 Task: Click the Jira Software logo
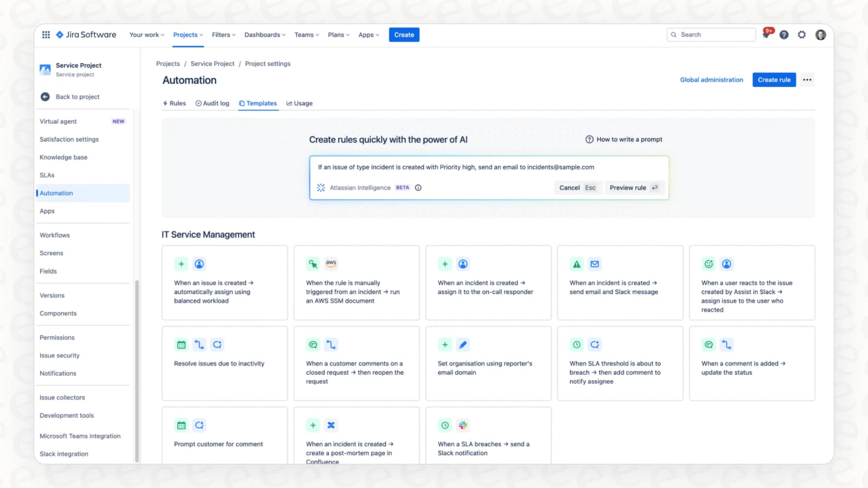[x=86, y=35]
